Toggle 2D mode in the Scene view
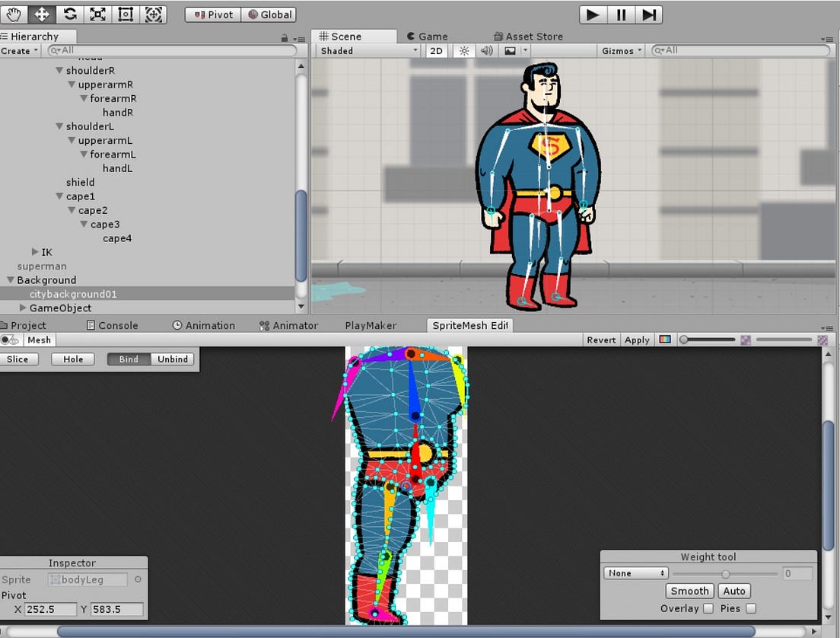Image resolution: width=840 pixels, height=638 pixels. [x=437, y=50]
